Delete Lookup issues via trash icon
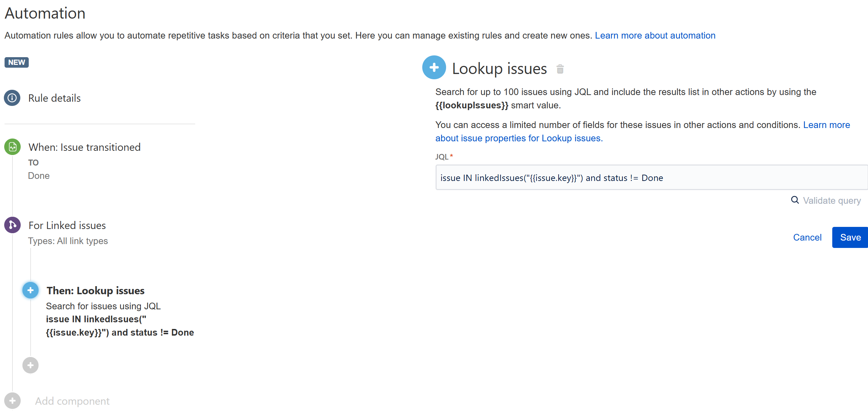Viewport: 868px width, 411px height. 560,69
